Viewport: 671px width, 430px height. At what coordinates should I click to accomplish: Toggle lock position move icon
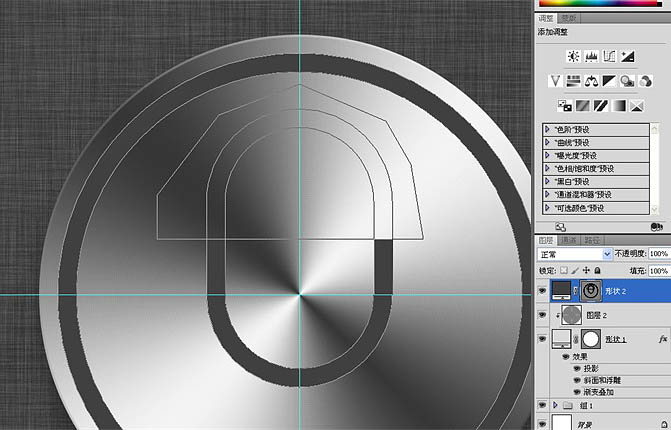[586, 270]
